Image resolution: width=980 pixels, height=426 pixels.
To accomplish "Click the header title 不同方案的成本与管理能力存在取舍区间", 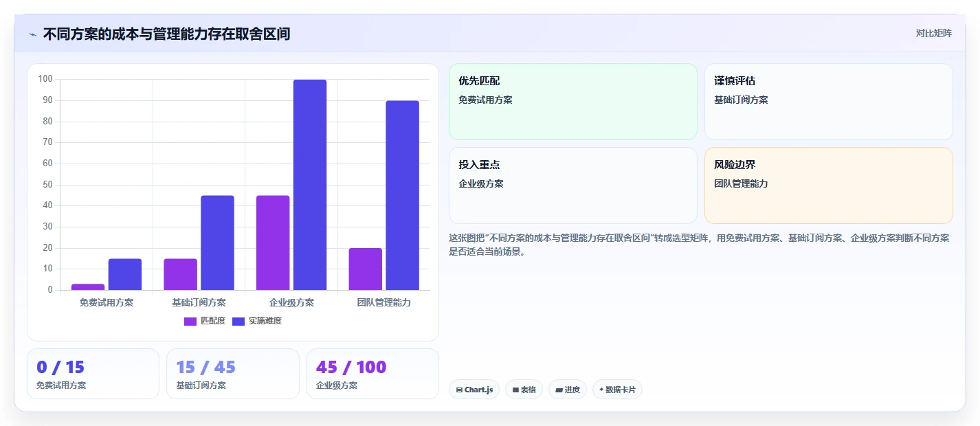I will pos(166,34).
